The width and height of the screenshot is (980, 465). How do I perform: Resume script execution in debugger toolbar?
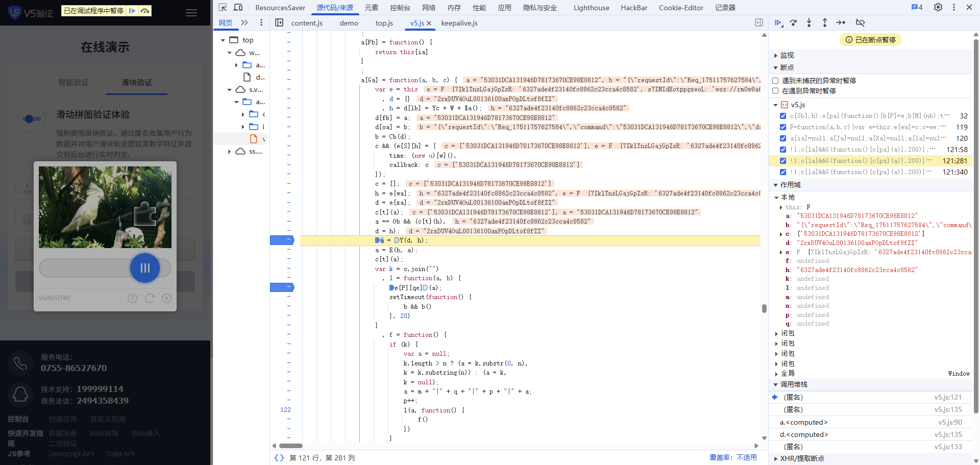[x=778, y=22]
